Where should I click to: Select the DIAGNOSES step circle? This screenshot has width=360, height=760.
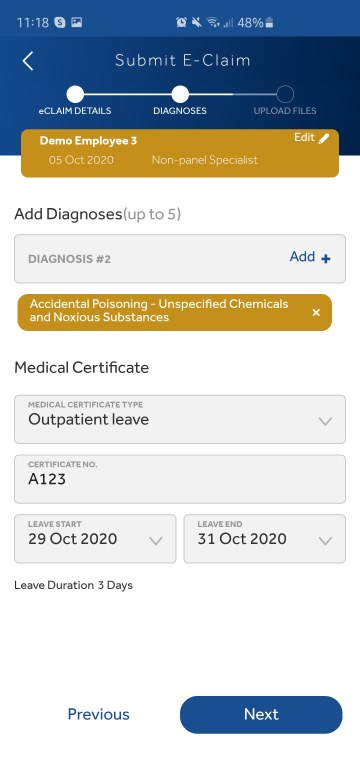[x=180, y=94]
